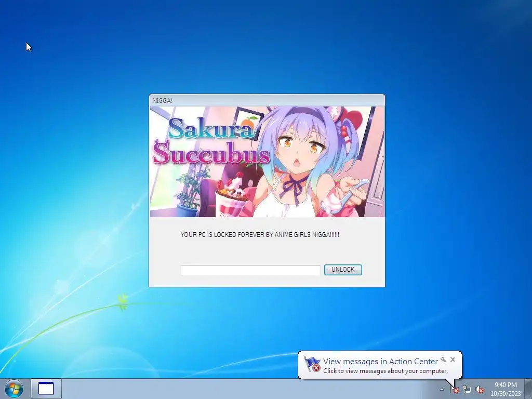Click 'View messages in Action Center' balloon title

(x=380, y=362)
